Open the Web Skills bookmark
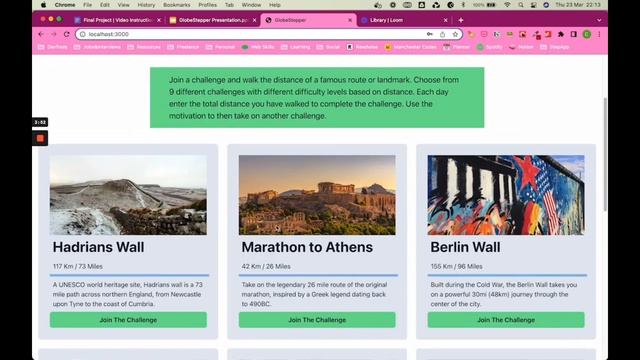 [x=258, y=47]
